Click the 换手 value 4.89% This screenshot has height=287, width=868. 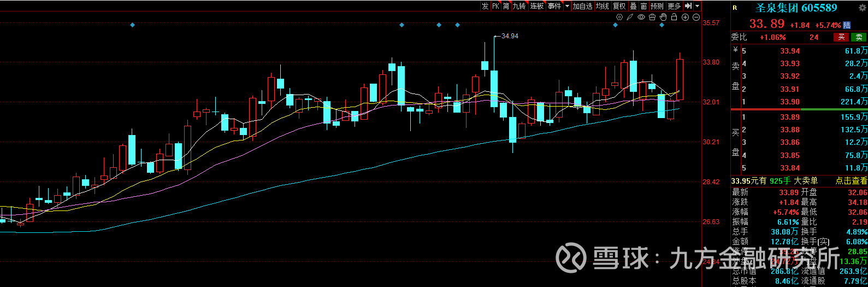[856, 232]
